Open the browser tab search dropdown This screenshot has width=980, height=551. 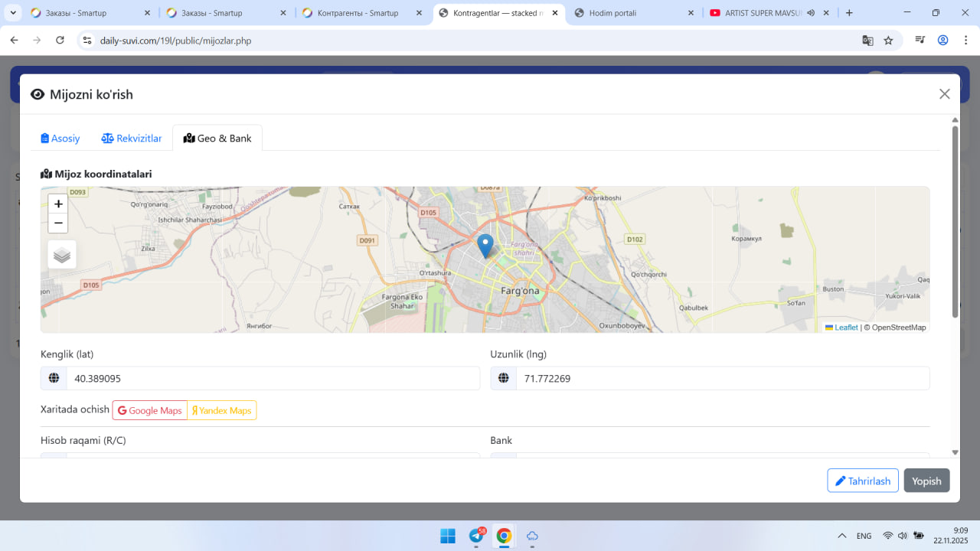coord(13,13)
